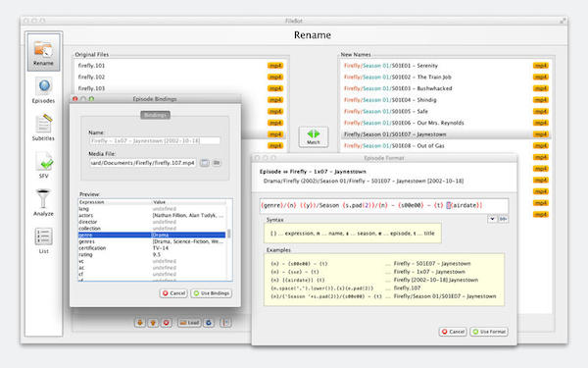Click the Syntax help text box
Viewport: 588px width, 368px height.
[x=353, y=234]
